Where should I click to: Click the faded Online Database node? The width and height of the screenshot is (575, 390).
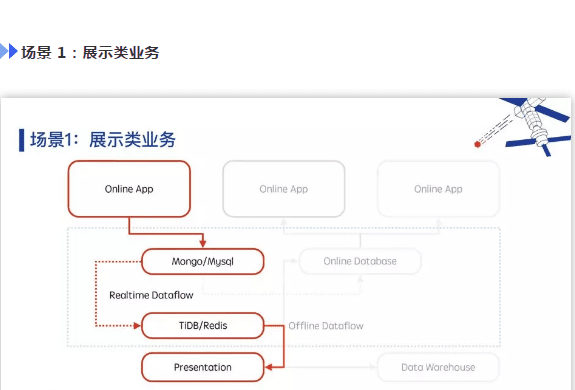(360, 261)
